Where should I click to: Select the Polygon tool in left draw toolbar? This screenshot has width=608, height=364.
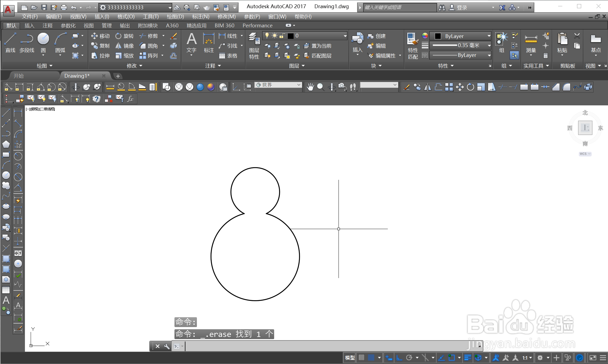6,144
